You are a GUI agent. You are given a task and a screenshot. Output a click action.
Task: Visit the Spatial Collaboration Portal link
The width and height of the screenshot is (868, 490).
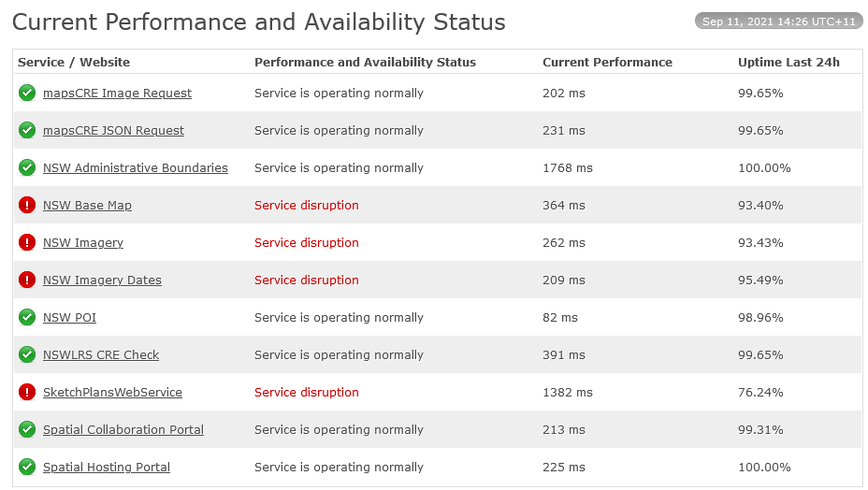123,429
